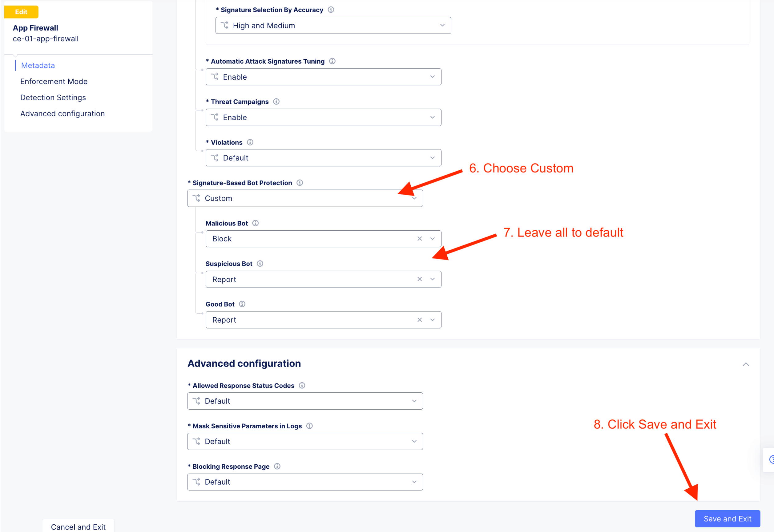This screenshot has width=774, height=532.
Task: Open the Signature-Based Bot Protection dropdown
Action: pos(304,198)
